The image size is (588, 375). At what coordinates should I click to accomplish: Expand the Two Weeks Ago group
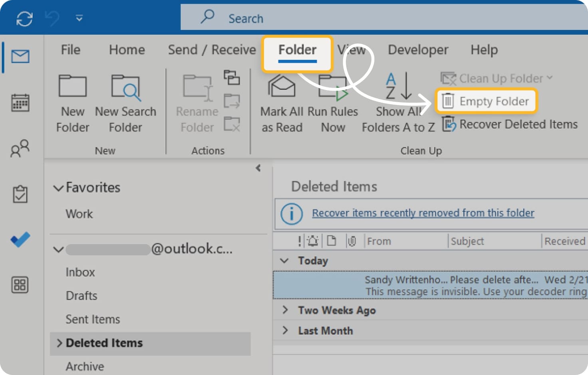tap(285, 310)
